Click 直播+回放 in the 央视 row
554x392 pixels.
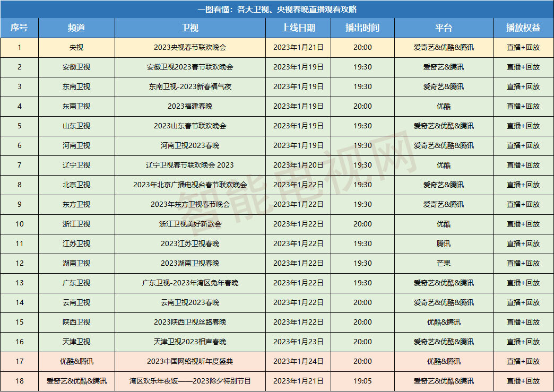[x=523, y=47]
